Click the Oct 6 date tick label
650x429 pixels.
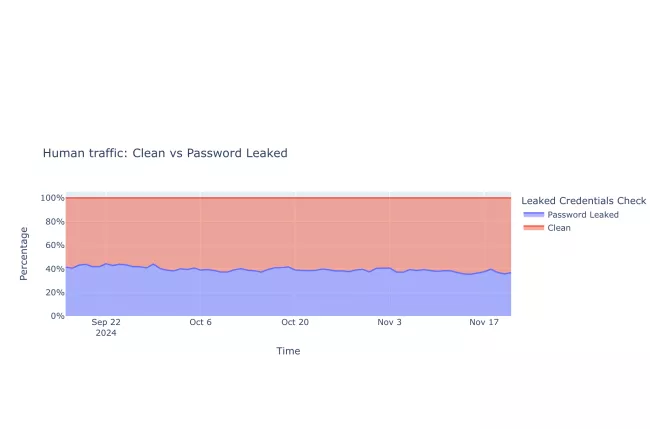tap(200, 322)
